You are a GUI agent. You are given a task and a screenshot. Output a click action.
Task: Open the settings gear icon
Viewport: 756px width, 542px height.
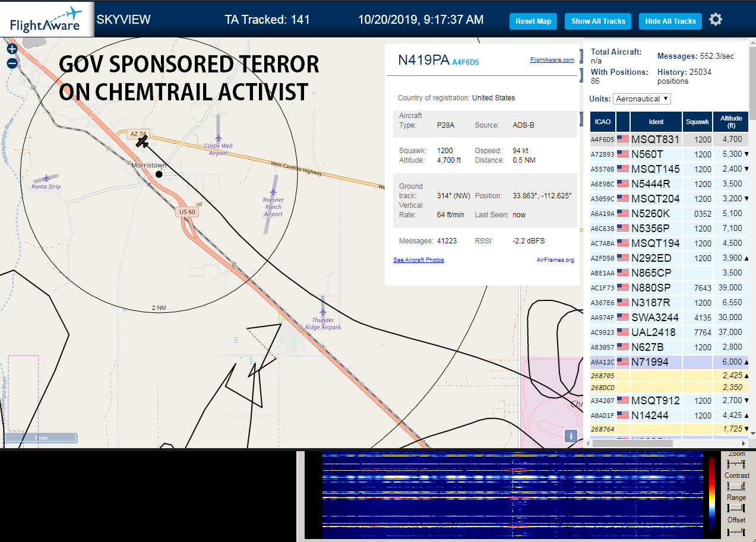716,20
